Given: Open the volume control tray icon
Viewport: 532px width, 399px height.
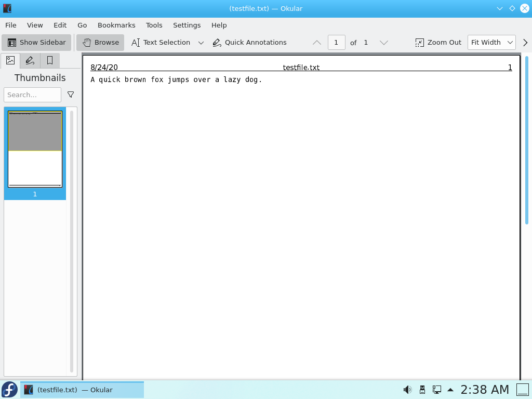Looking at the screenshot, I should 407,390.
